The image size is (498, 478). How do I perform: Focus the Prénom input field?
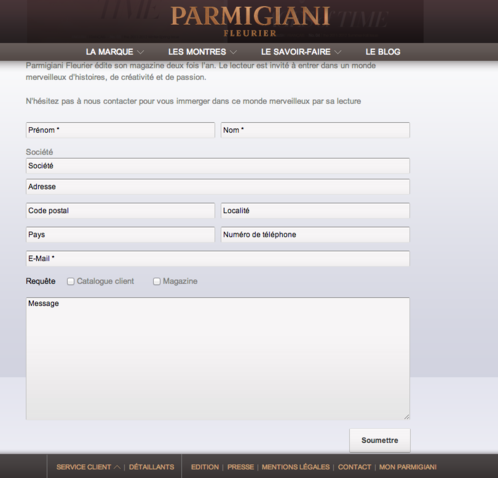[120, 130]
